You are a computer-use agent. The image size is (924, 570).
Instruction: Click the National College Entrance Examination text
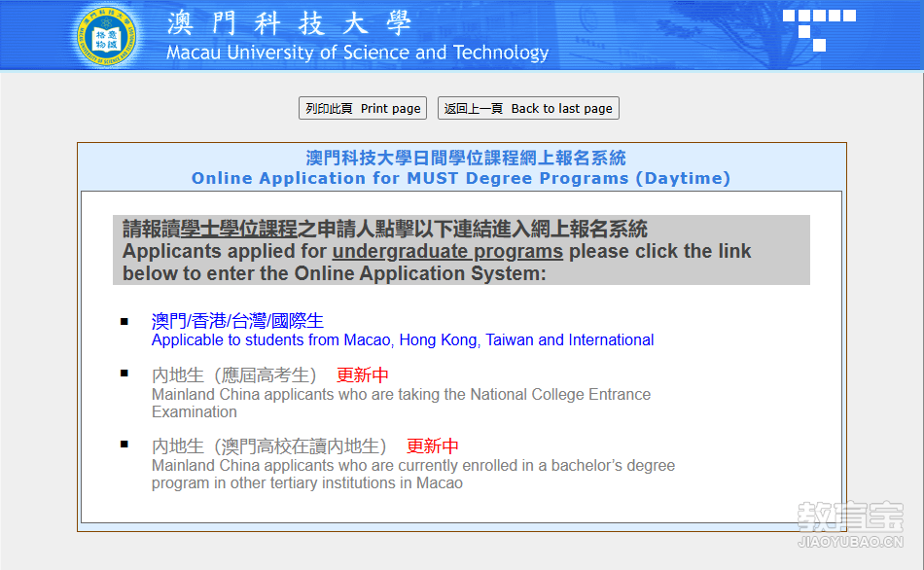401,404
